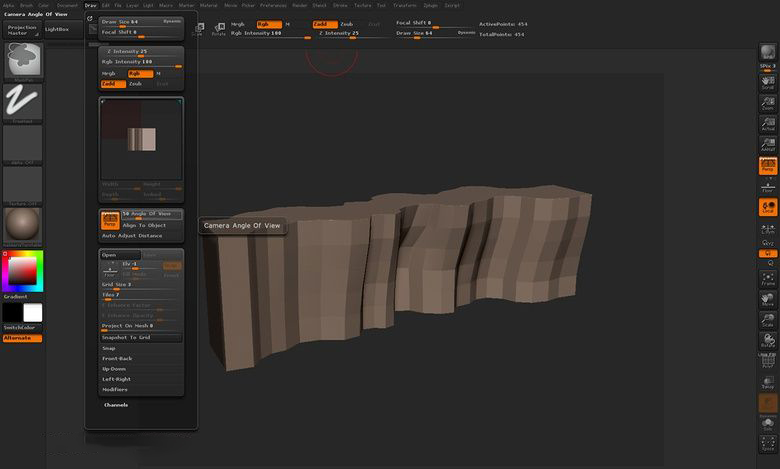
Task: Click the Frame icon in the right shelf
Action: coord(768,280)
